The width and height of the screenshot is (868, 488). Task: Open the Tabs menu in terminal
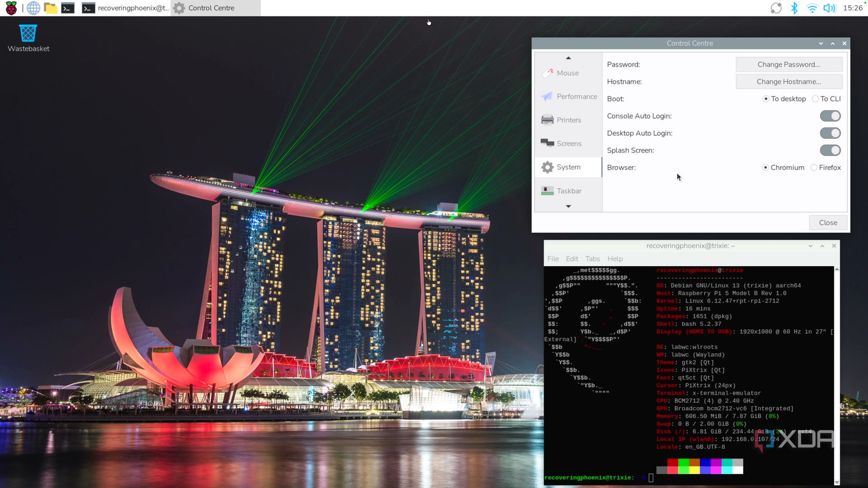tap(592, 259)
